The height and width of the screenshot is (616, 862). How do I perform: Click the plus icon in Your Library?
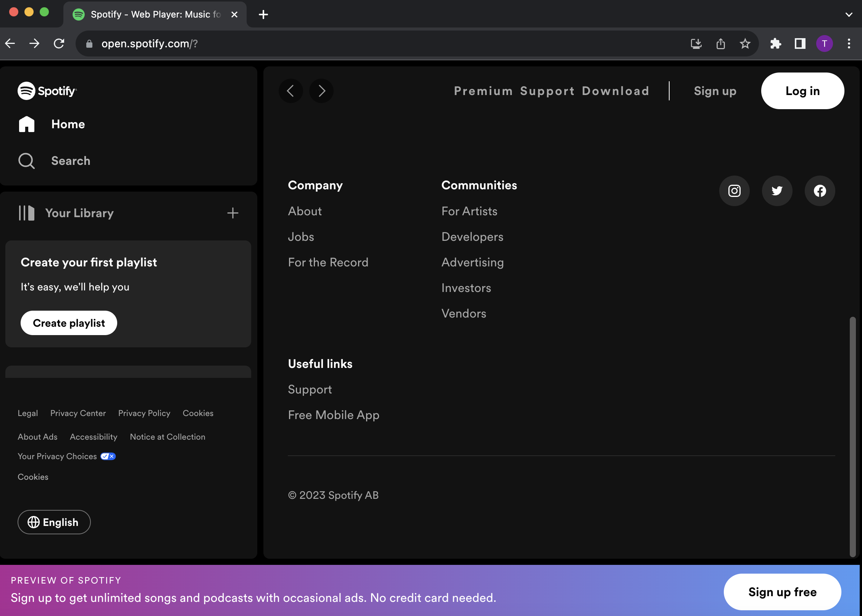[232, 213]
